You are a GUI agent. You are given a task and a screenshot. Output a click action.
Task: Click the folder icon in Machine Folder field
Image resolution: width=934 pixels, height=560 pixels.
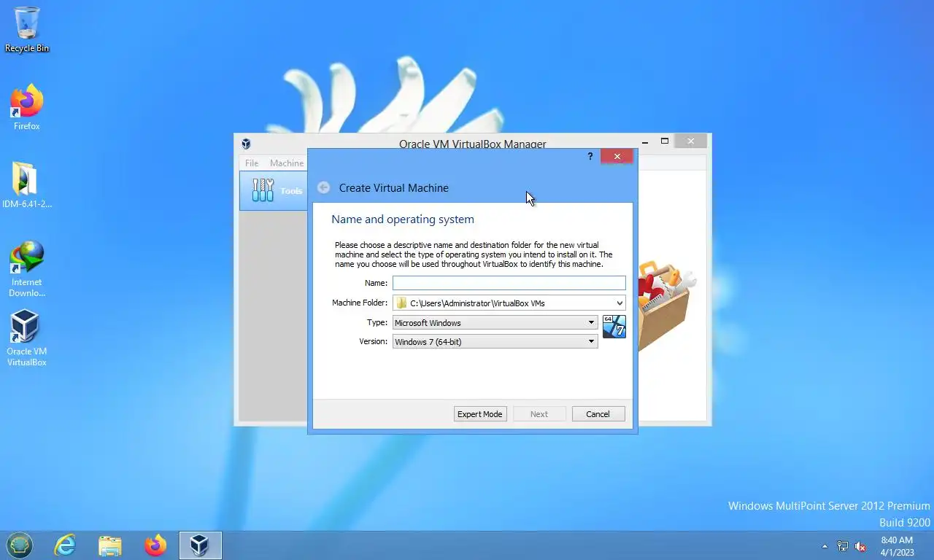pyautogui.click(x=401, y=303)
